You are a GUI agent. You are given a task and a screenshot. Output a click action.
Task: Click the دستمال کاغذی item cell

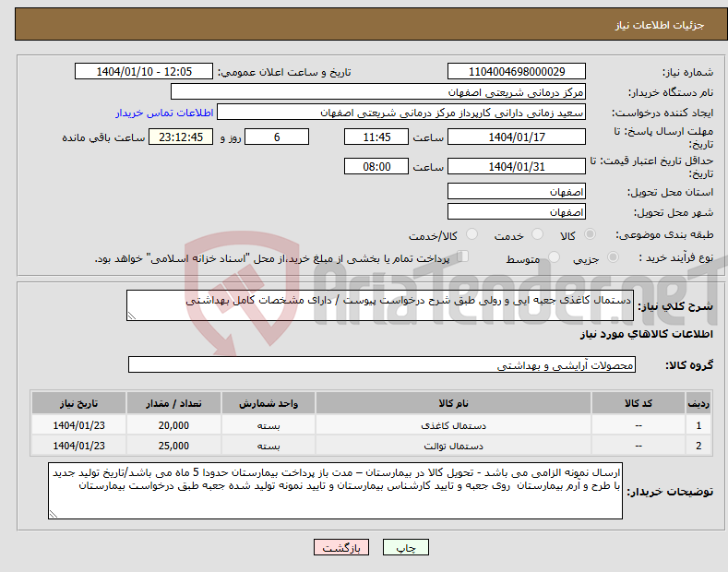453,425
